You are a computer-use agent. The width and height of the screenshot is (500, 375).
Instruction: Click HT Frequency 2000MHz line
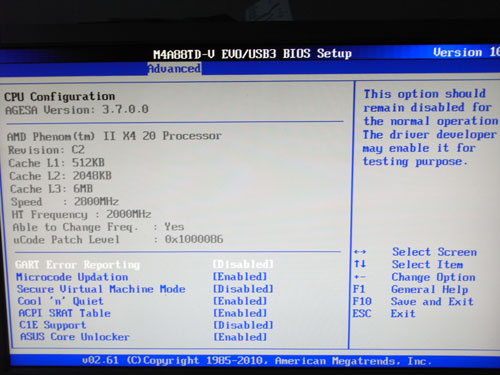[x=81, y=214]
